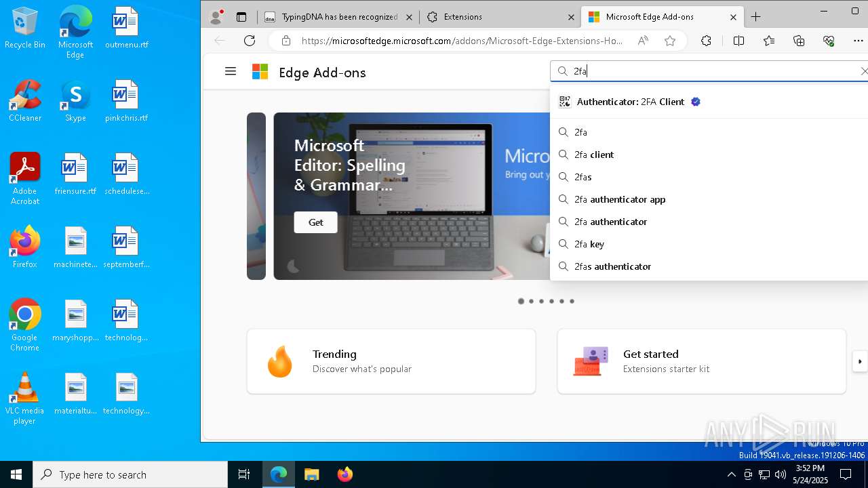Add this page to favorites star
This screenshot has height=488, width=868.
[670, 41]
